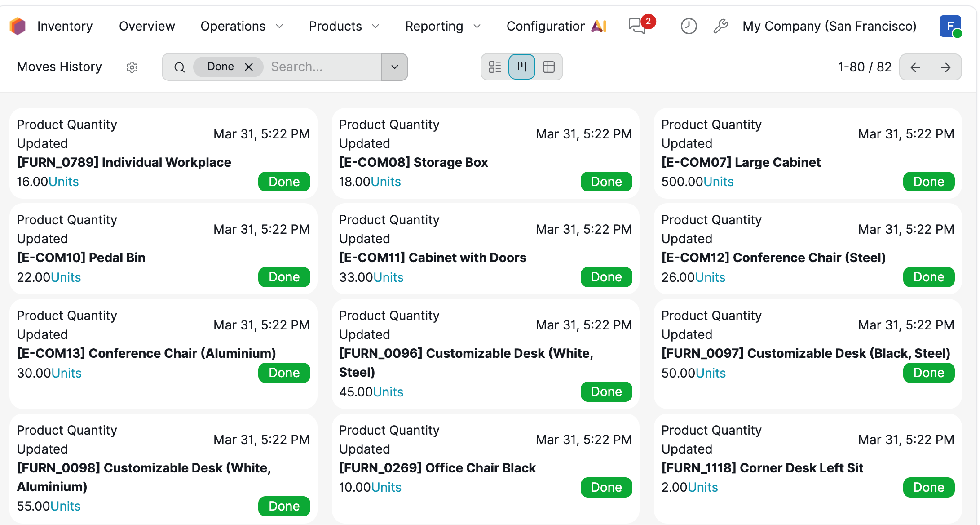This screenshot has height=525, width=980.
Task: Open the Moves History gear settings
Action: pos(132,67)
